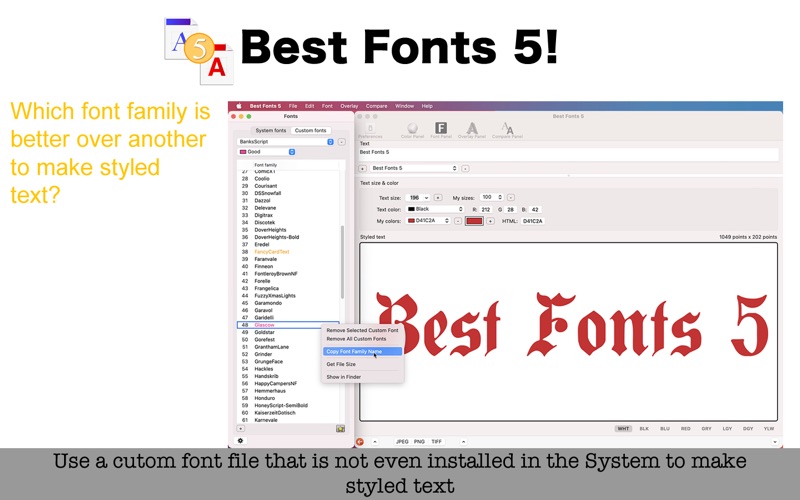Screen dimensions: 800x500
Task: Select the BLK background option
Action: click(x=644, y=428)
